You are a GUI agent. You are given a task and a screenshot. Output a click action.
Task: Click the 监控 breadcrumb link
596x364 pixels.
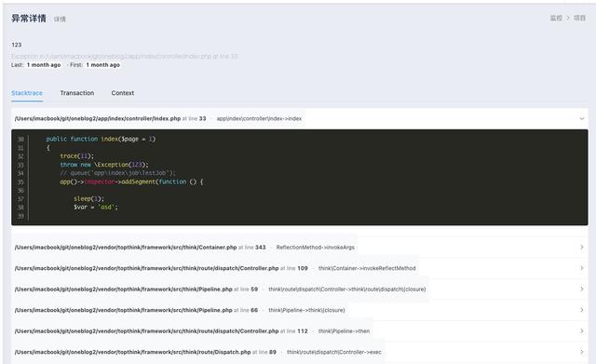pos(556,18)
